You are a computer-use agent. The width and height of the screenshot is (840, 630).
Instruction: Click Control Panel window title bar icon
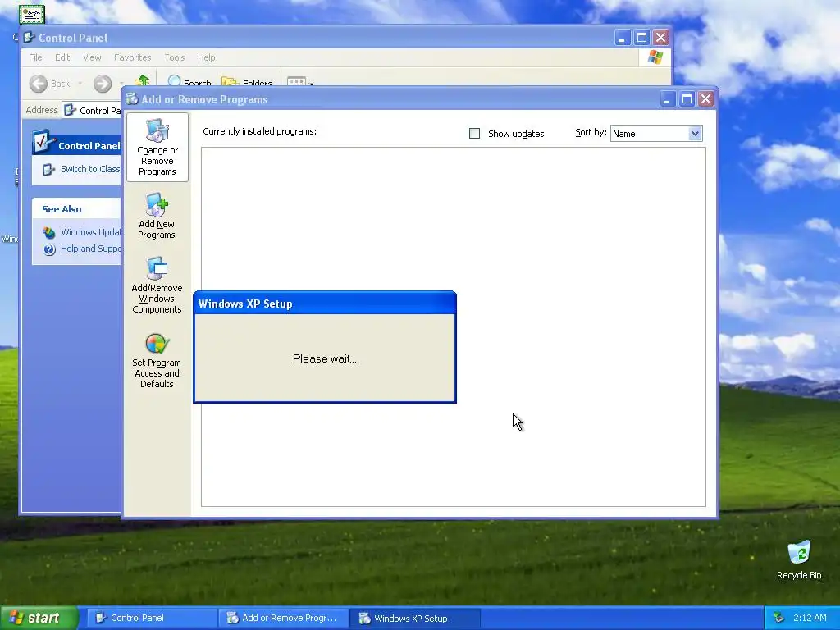pyautogui.click(x=30, y=38)
